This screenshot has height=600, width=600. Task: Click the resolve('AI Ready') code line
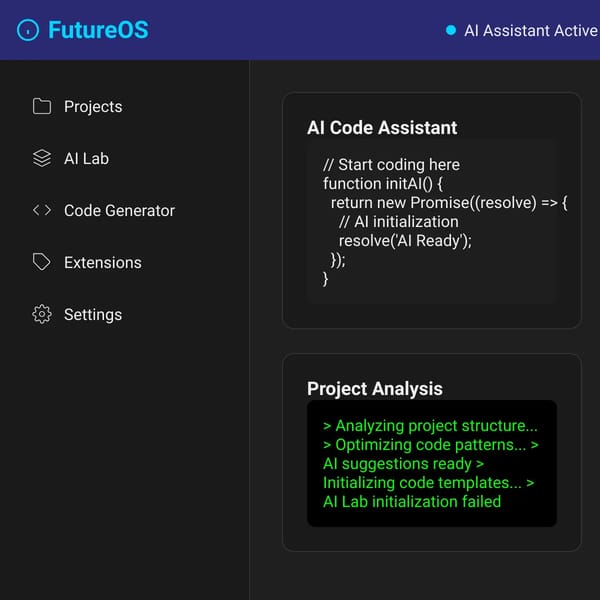(406, 241)
